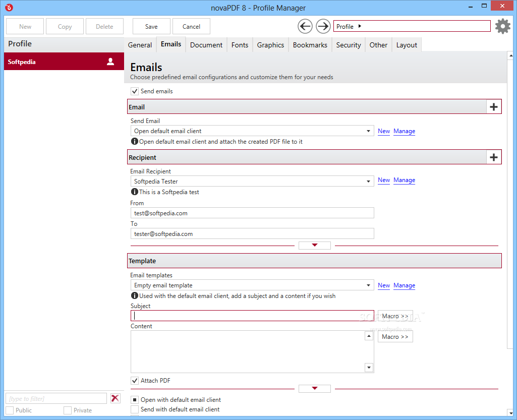Expand more template options below Attach PDF
Viewport: 517px width, 420px height.
[x=315, y=388]
